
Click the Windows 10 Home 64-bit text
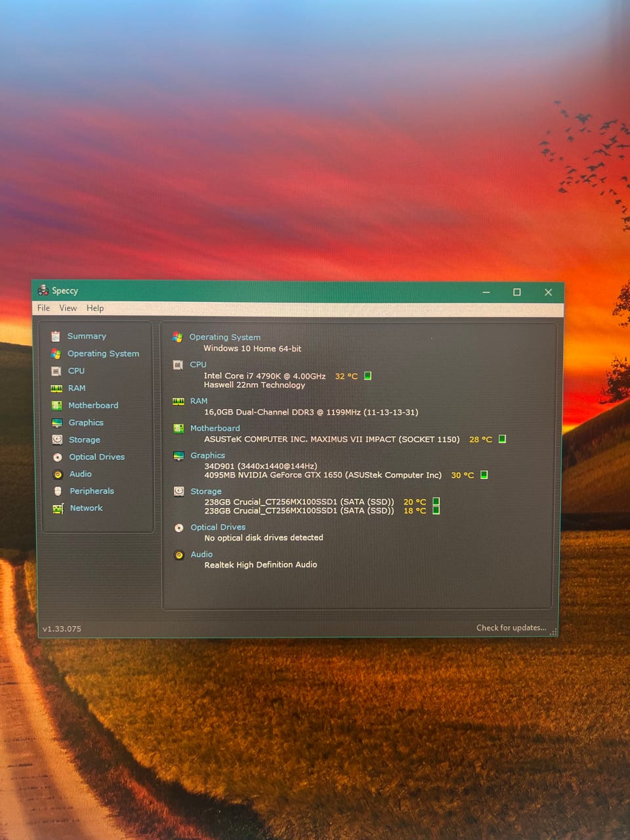[253, 348]
